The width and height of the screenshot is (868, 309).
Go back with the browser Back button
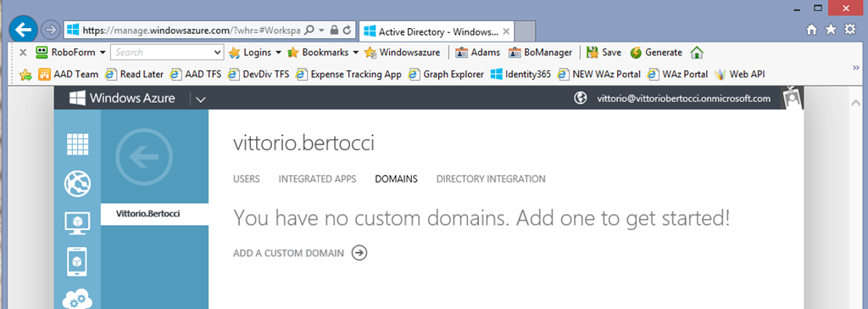pos(23,30)
